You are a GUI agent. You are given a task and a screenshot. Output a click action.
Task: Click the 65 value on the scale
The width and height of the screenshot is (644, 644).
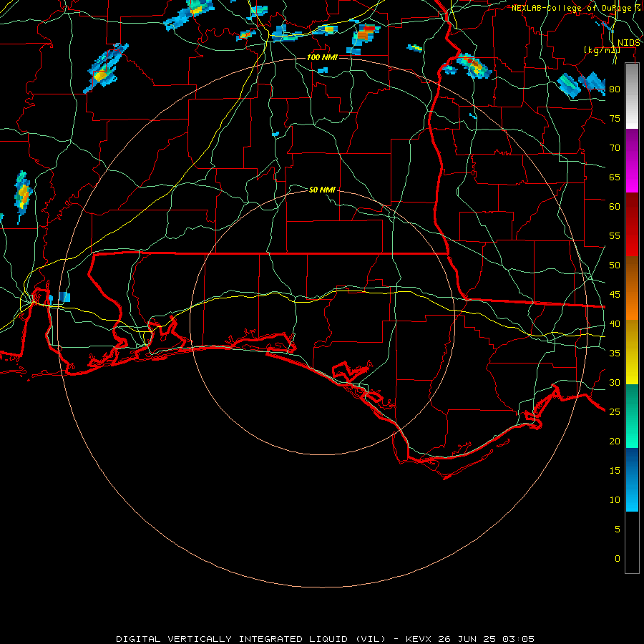pos(615,177)
